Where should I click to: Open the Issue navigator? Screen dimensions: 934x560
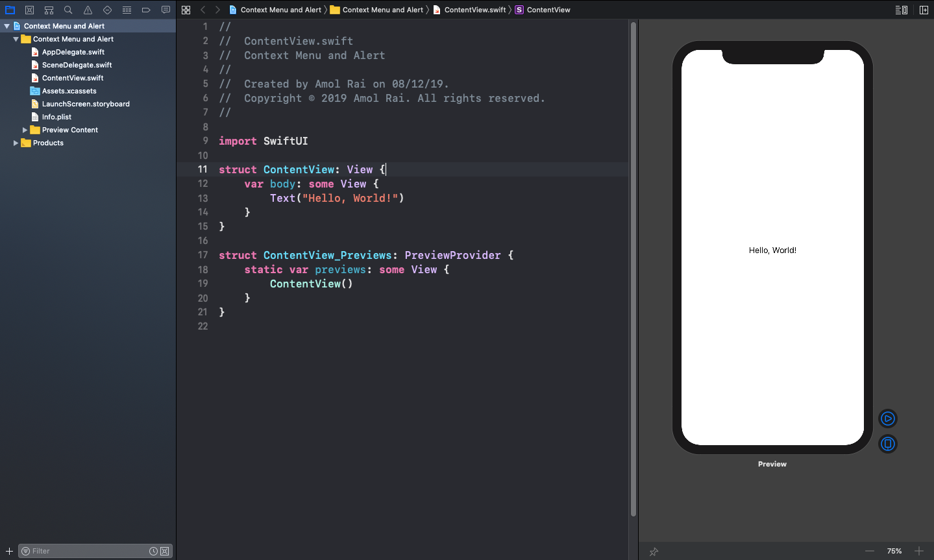tap(88, 10)
